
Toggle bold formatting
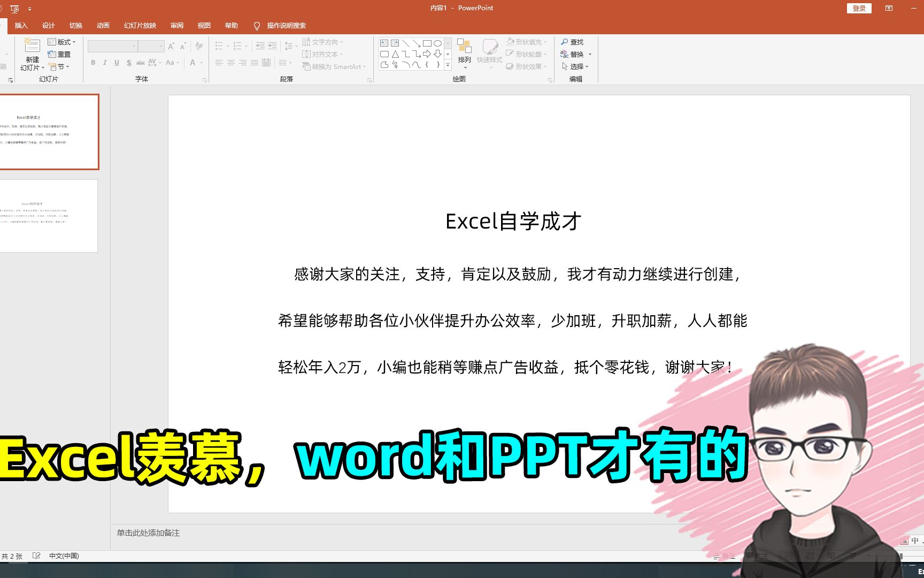point(93,63)
